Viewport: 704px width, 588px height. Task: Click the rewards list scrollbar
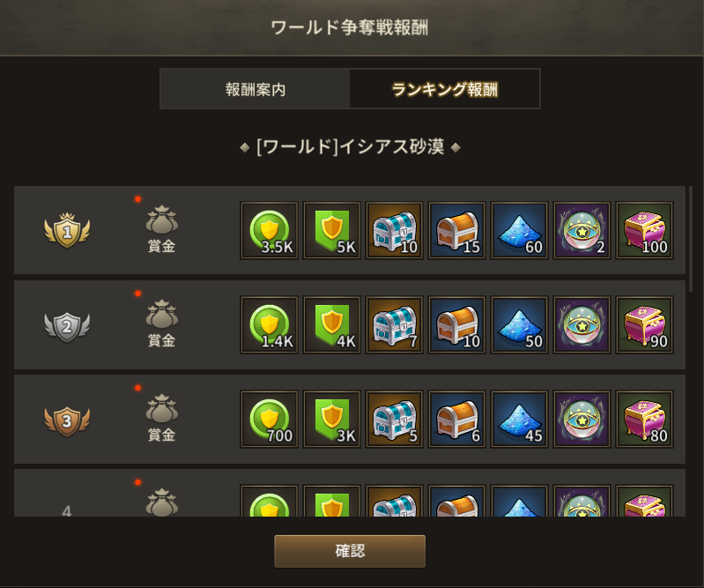pos(691,240)
